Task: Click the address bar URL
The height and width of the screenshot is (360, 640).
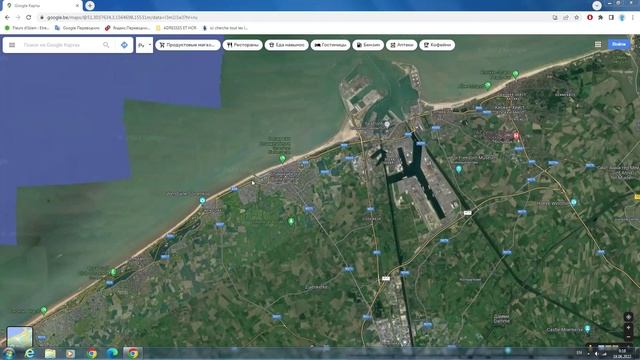Action: [x=122, y=18]
